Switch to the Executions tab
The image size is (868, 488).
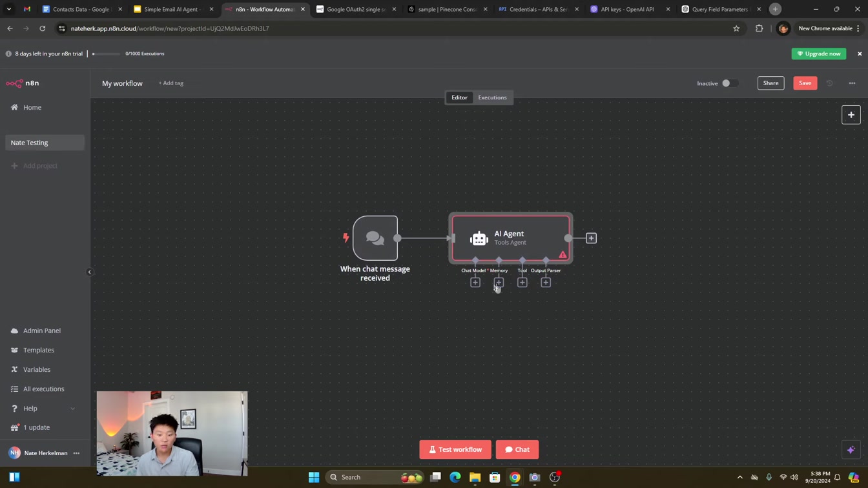492,97
